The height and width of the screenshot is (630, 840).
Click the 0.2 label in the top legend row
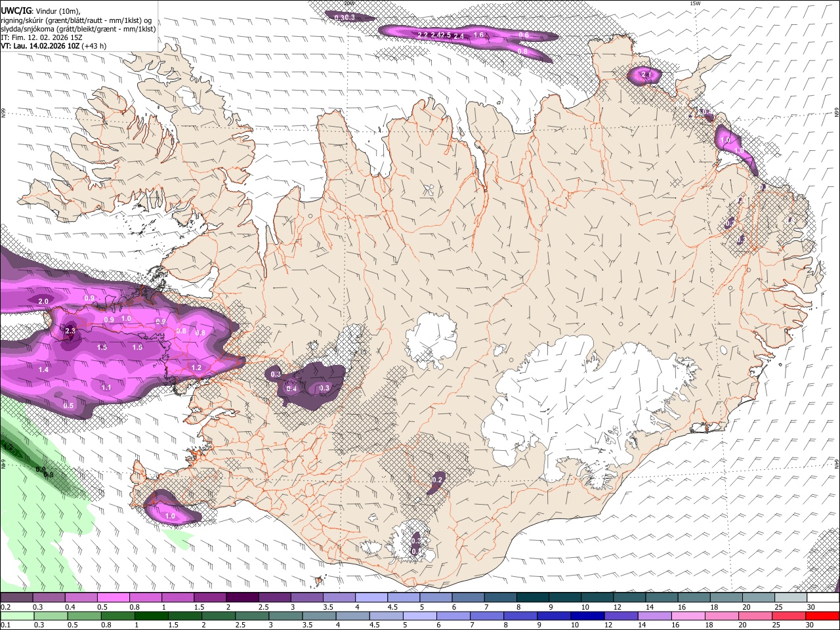point(5,607)
